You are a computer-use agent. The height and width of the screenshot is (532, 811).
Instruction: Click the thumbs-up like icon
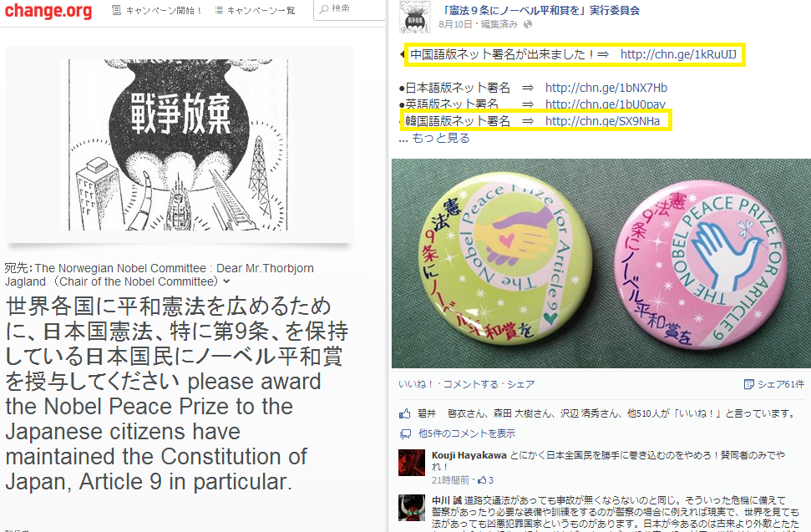point(404,413)
